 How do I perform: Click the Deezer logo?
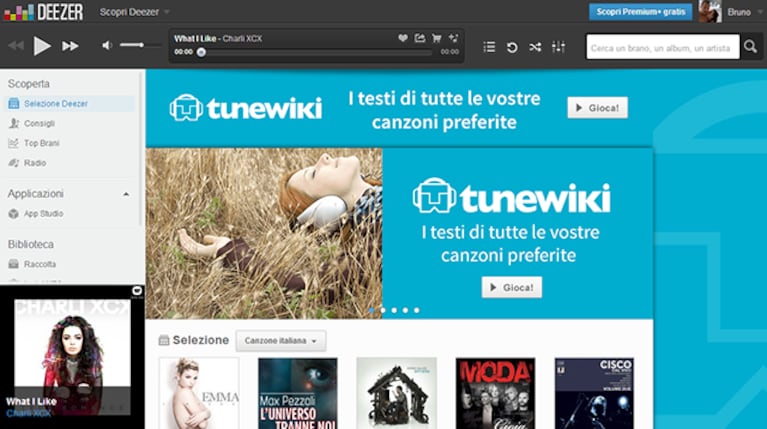click(x=44, y=12)
